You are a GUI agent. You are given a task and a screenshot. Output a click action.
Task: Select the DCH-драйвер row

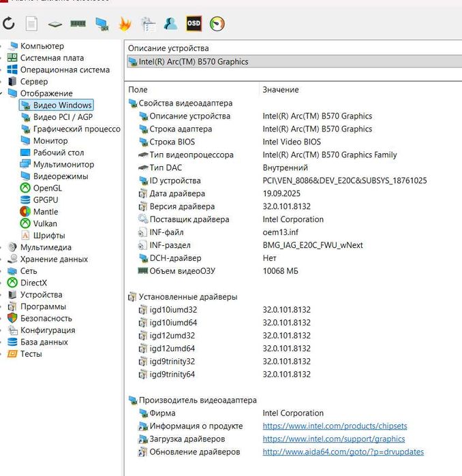207,258
